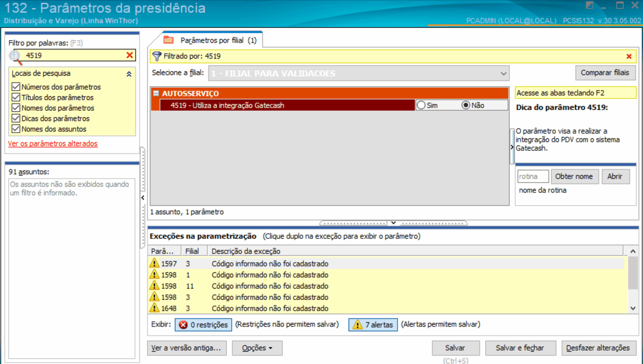Click the rotina input field
The image size is (643, 364).
click(532, 177)
